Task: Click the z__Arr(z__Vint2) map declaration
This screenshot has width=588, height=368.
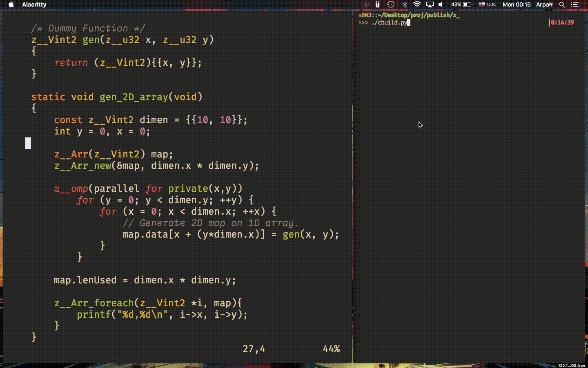Action: click(x=114, y=154)
